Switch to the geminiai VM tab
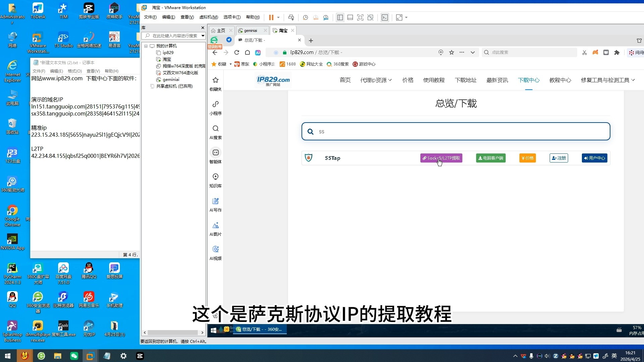The image size is (644, 362). (250, 31)
